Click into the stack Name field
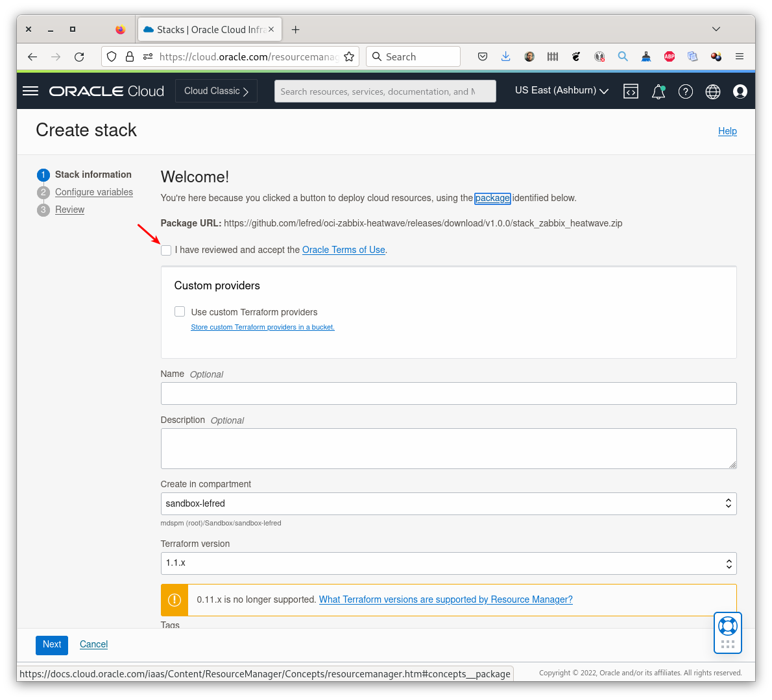The width and height of the screenshot is (772, 700). (448, 393)
